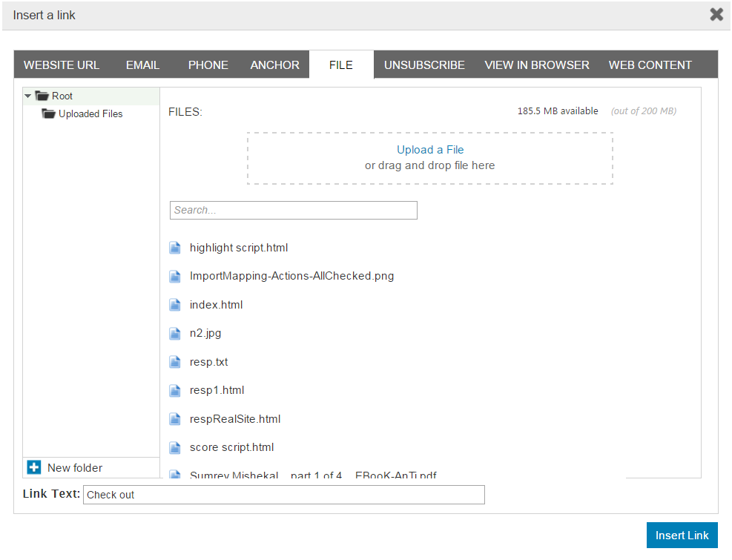Click the file icon next to n2.jpg

coord(175,334)
